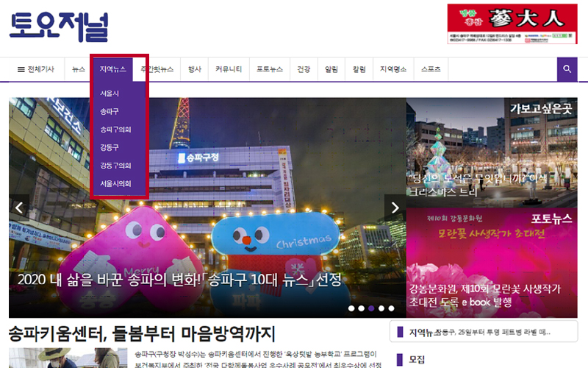The width and height of the screenshot is (588, 368).
Task: Open the 송파키움센터 article headline
Action: click(142, 334)
